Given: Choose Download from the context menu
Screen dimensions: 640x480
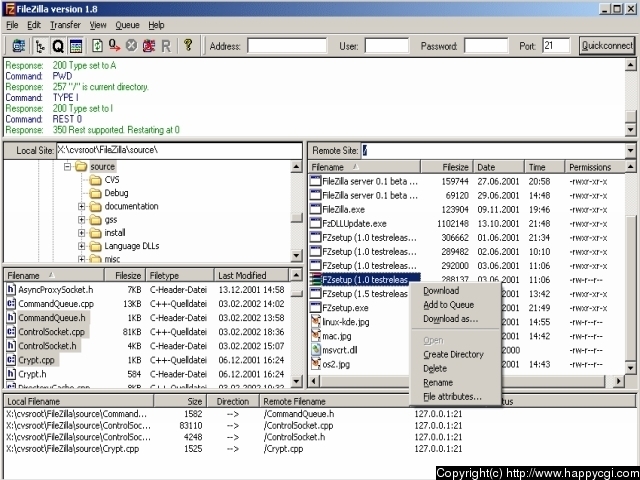Looking at the screenshot, I should 441,291.
